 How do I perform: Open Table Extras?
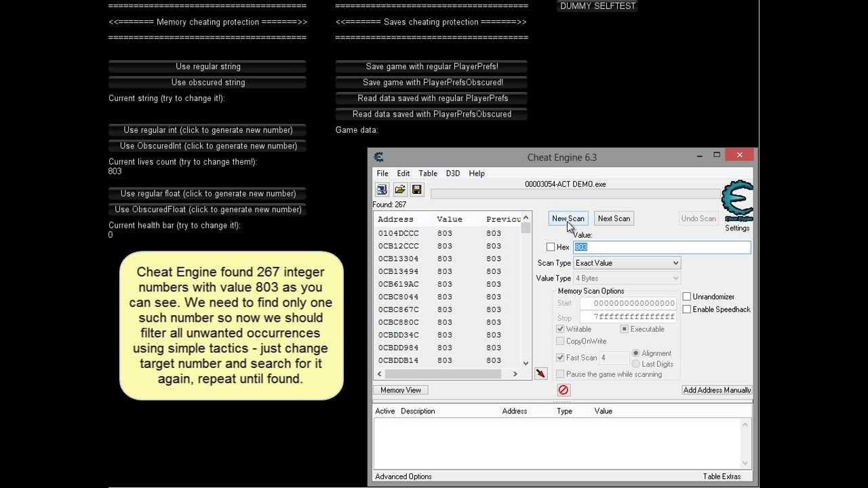pyautogui.click(x=722, y=476)
